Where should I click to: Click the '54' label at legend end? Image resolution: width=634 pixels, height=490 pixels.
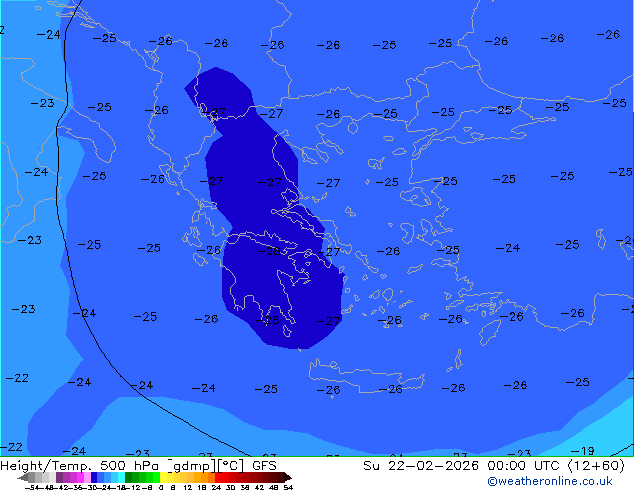(x=288, y=487)
